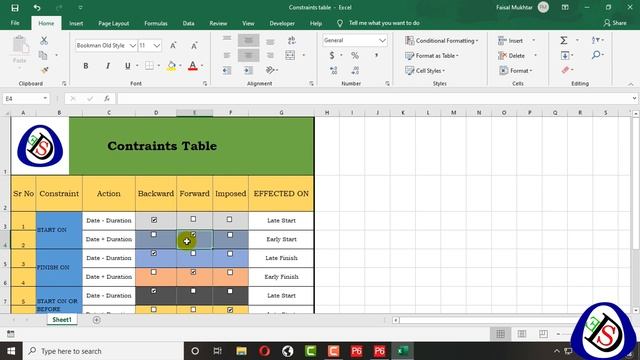Viewport: 640px width, 360px height.
Task: Check Imposed box in the Late Start row 3
Action: [229, 219]
